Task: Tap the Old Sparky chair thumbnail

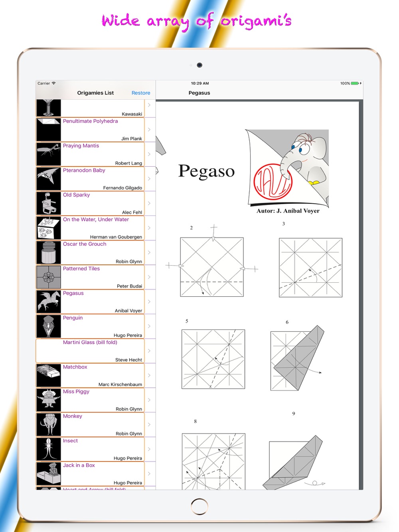Action: pyautogui.click(x=49, y=203)
